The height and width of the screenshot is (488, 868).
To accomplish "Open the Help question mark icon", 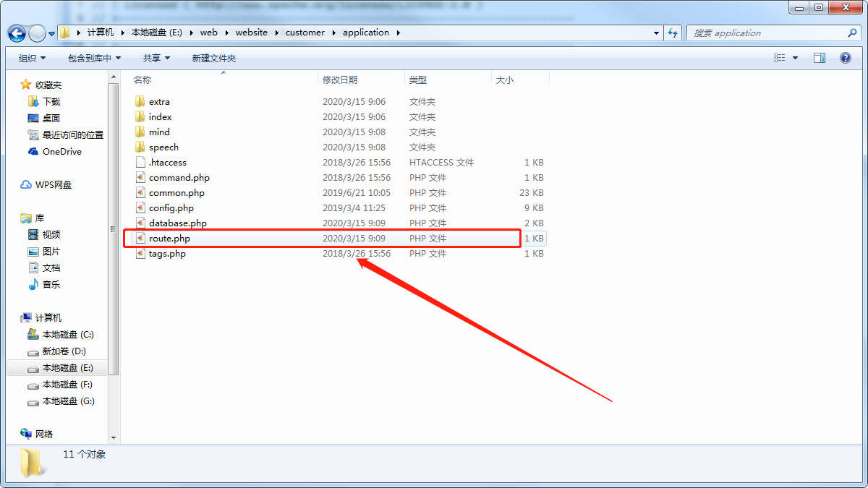I will point(846,58).
